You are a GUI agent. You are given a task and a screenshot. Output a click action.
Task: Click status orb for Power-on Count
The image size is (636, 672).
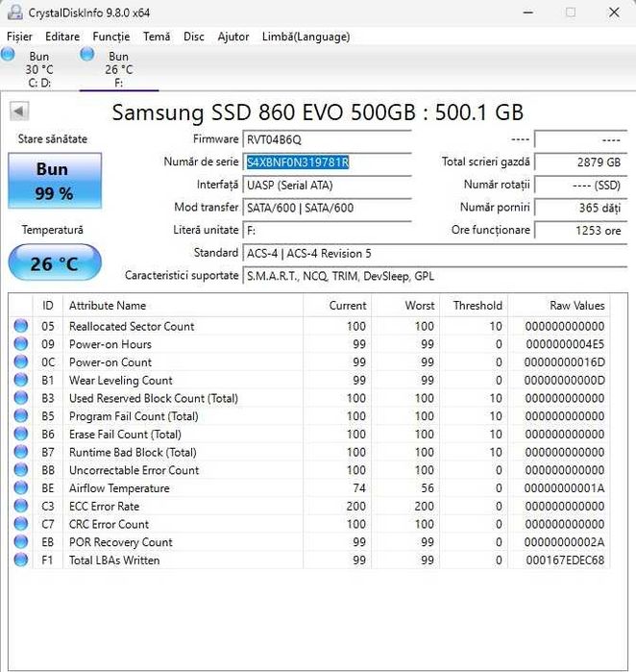point(20,362)
